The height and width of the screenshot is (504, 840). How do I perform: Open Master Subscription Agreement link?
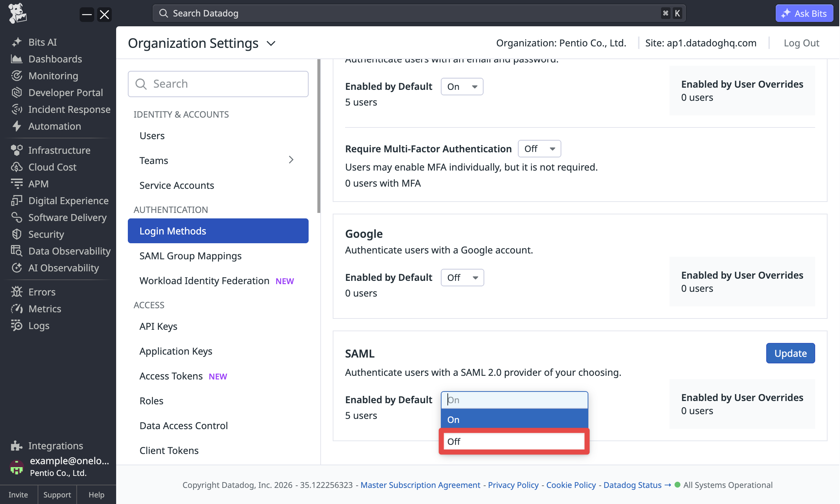(x=420, y=485)
